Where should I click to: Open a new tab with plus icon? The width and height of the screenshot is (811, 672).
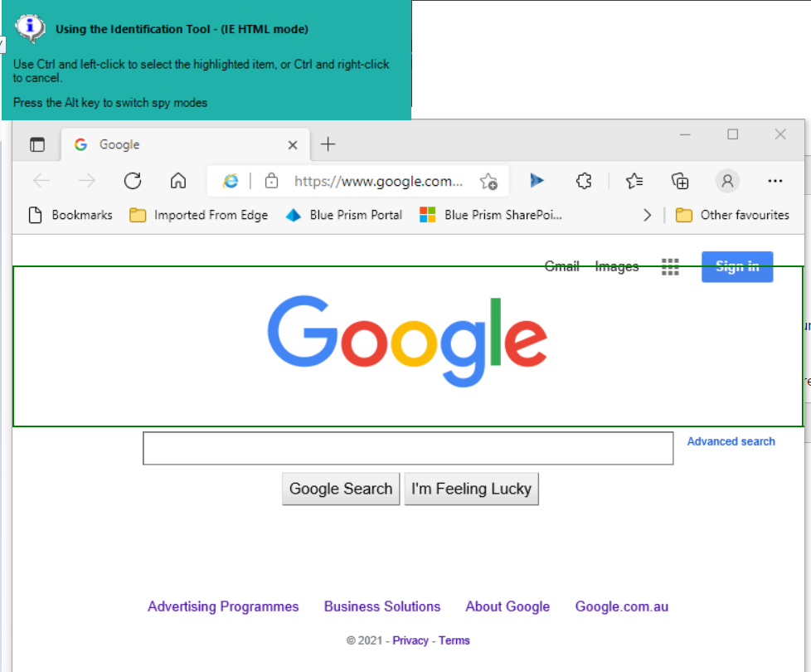click(x=328, y=144)
